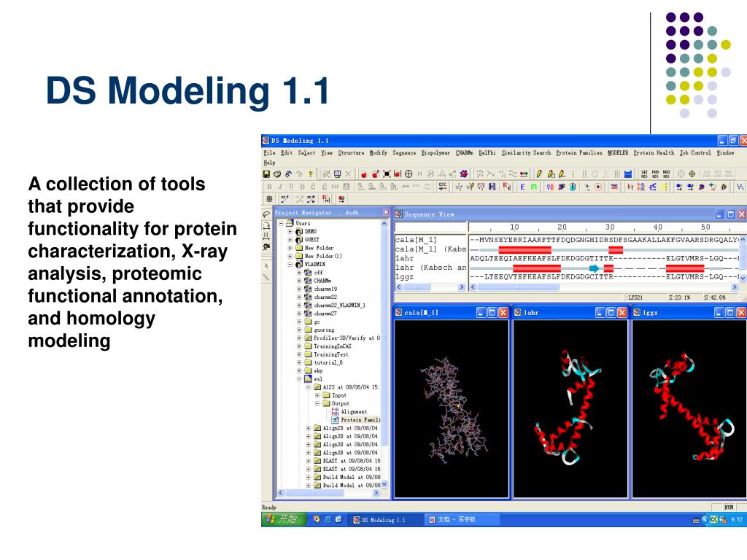This screenshot has height=560, width=747.
Task: Collapse the VLADMIN user node
Action: click(290, 264)
